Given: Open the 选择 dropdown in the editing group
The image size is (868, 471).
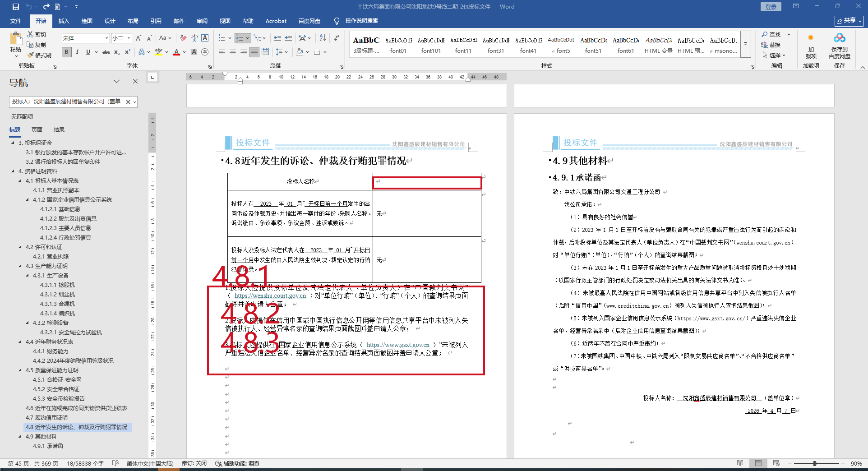Looking at the screenshot, I should click(x=774, y=55).
